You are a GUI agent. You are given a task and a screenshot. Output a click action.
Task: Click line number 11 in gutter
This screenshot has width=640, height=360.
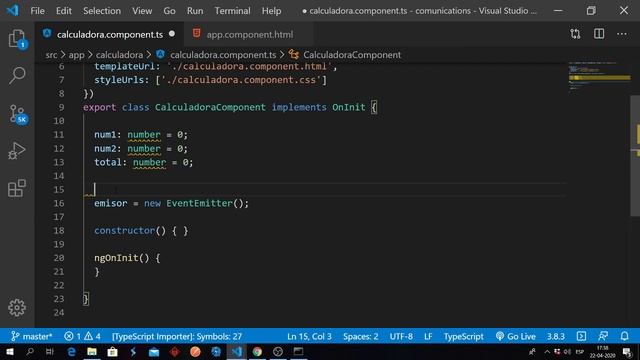59,135
